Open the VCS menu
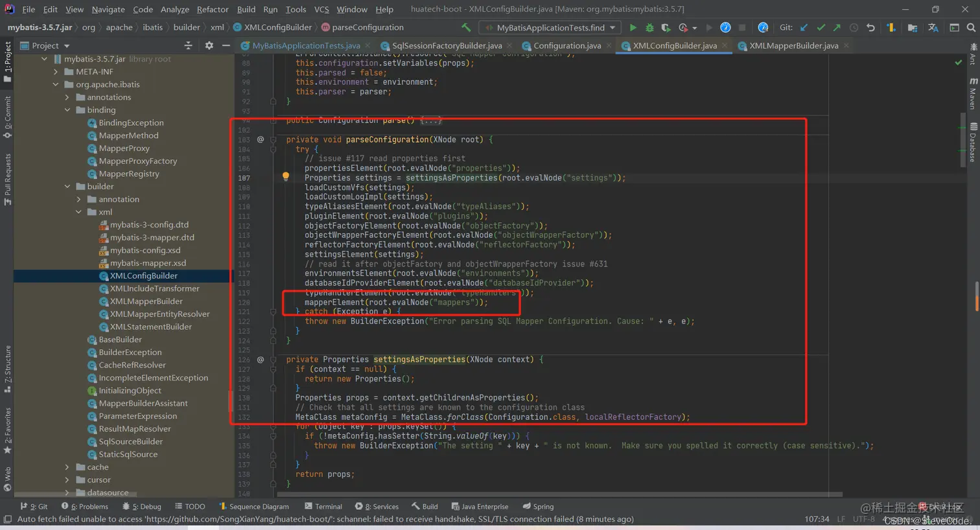The height and width of the screenshot is (530, 980). click(x=321, y=9)
